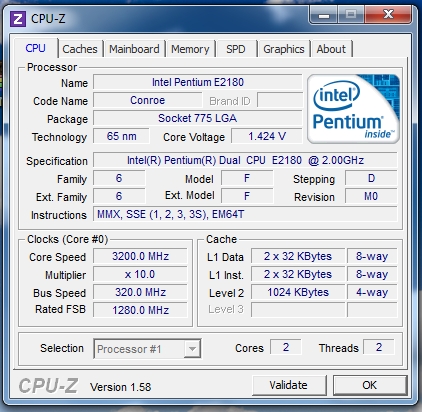Click the Core Speed value 3200.0 MHz

point(140,256)
